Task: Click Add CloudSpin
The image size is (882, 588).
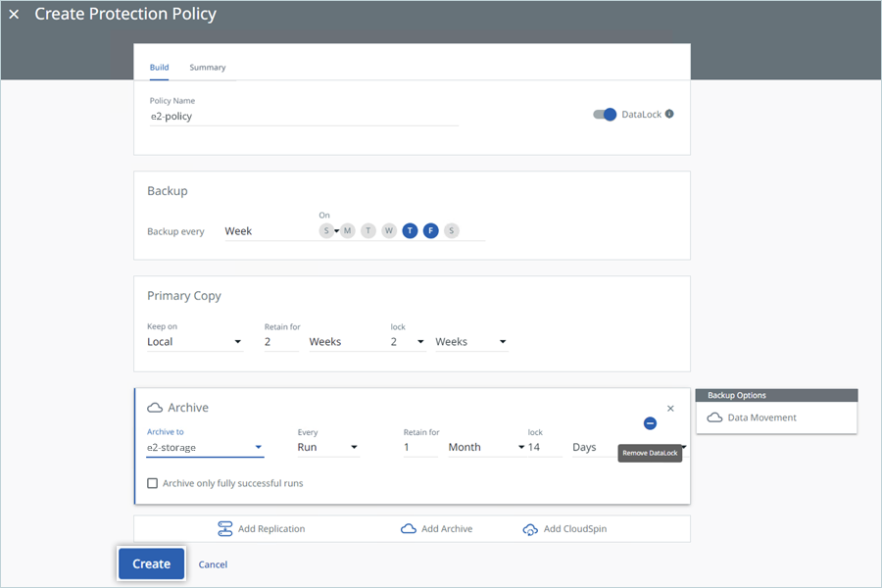Action: tap(564, 529)
